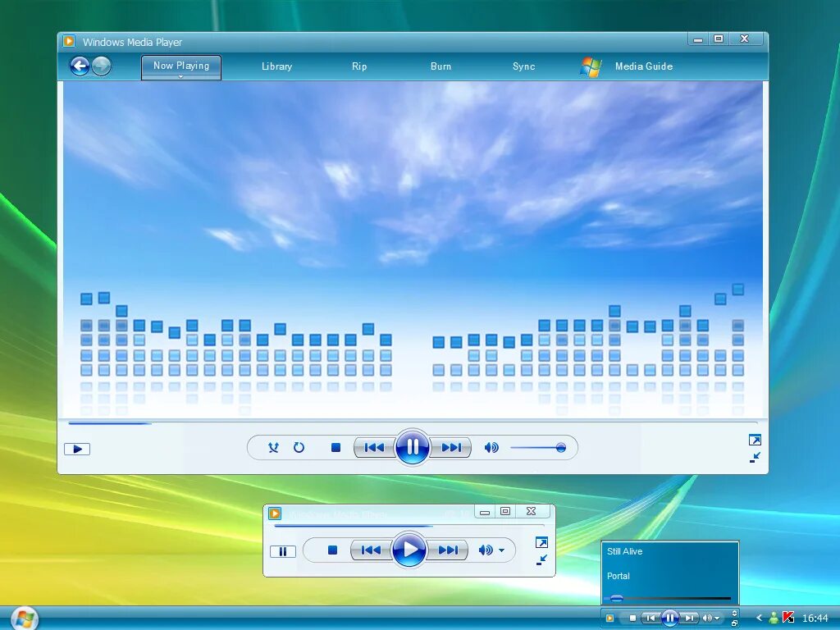Viewport: 840px width, 630px height.
Task: Open the Now Playing tab
Action: tap(181, 66)
